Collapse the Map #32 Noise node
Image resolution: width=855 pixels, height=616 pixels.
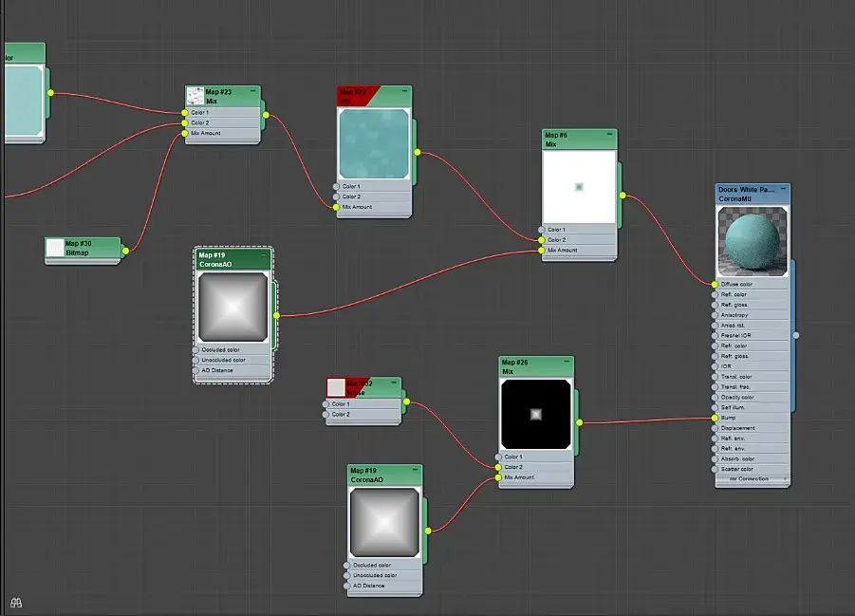coord(394,383)
